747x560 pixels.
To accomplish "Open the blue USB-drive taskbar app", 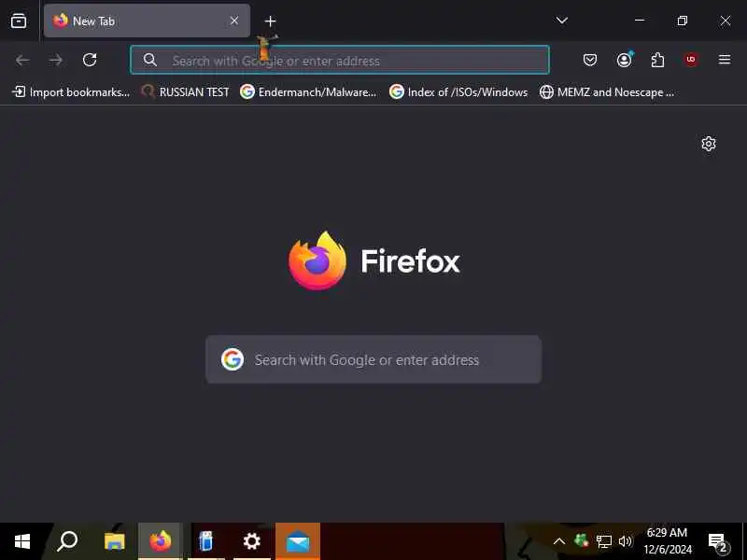I will pos(205,541).
